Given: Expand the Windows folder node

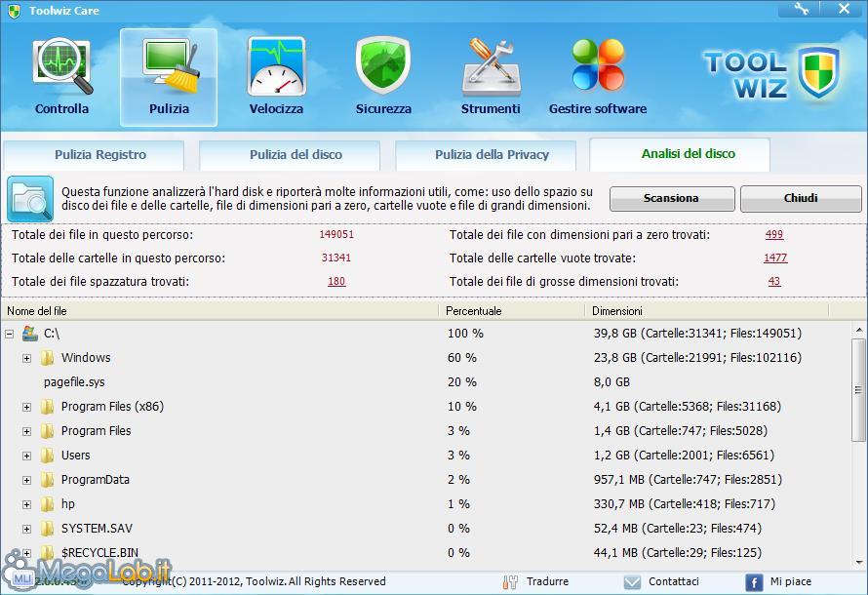Looking at the screenshot, I should (26, 358).
